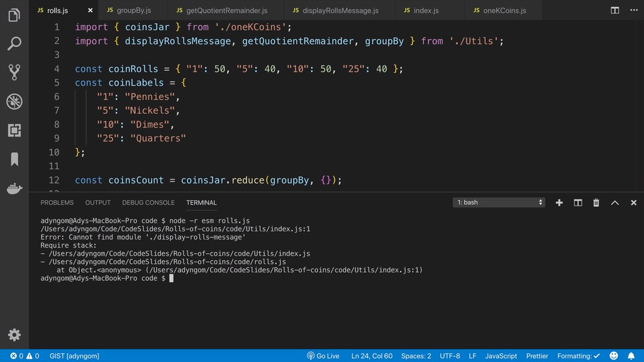The image size is (644, 362).
Task: Open editor More Actions ellipsis
Action: coord(634,10)
